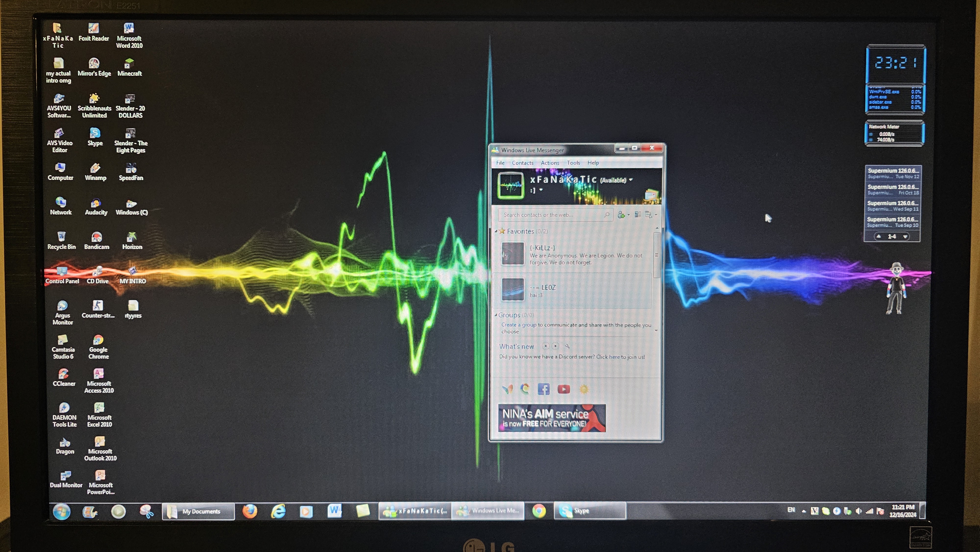The width and height of the screenshot is (980, 552).
Task: Open the show menu icon beside layout icon
Action: point(649,215)
